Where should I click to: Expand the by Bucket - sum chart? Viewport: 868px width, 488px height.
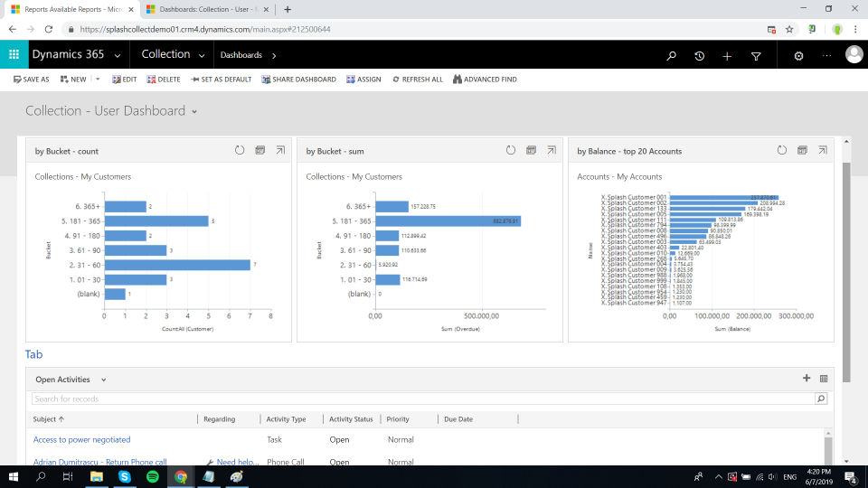point(552,151)
